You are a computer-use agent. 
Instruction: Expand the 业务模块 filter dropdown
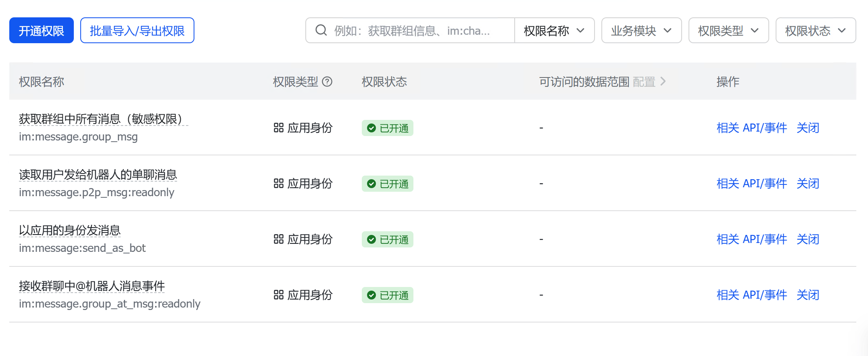pyautogui.click(x=641, y=31)
